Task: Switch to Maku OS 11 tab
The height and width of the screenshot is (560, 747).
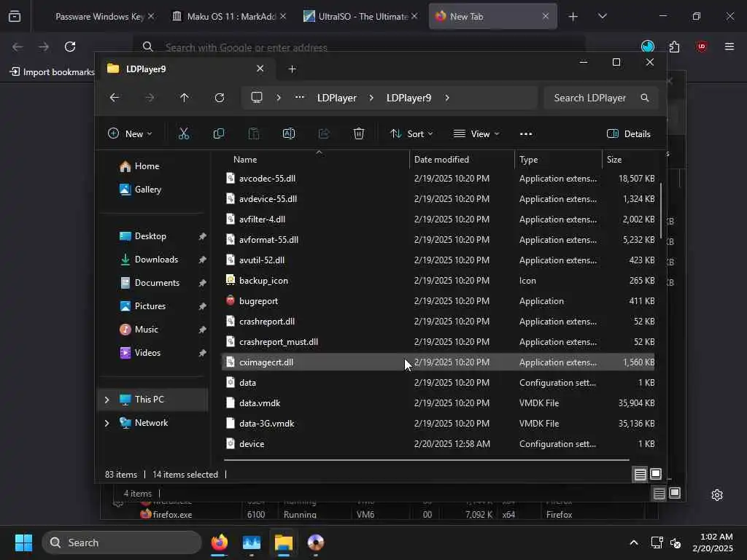Action: pyautogui.click(x=230, y=17)
